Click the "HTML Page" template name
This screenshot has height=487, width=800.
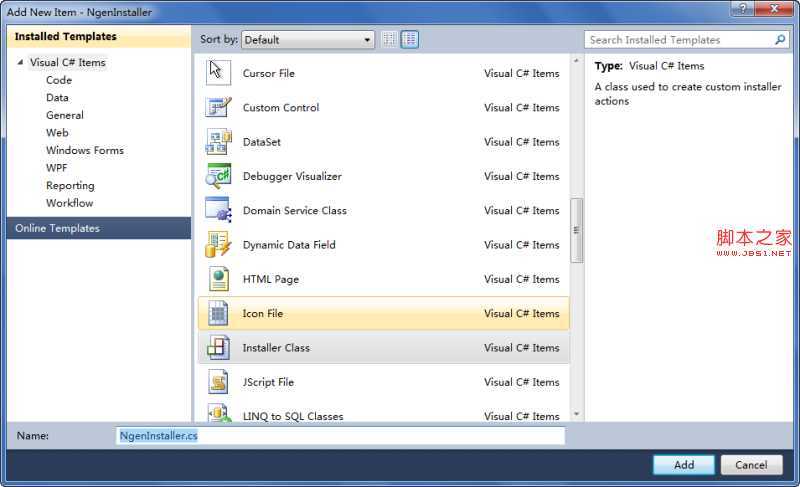pos(271,279)
